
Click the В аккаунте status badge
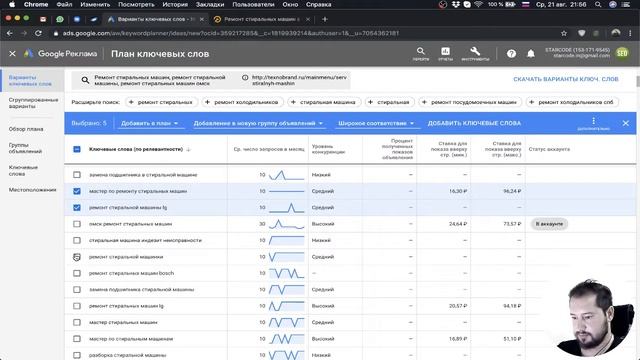click(x=549, y=224)
